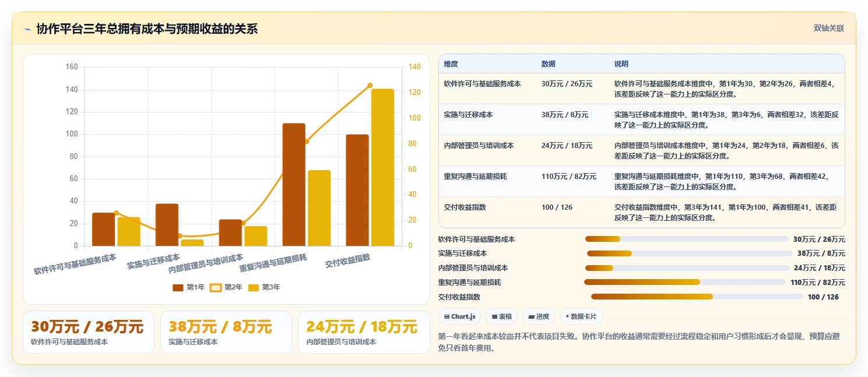Click the 重复沟通与延期损耗 progress bar
Screen dimensions: 868x377
(x=685, y=282)
